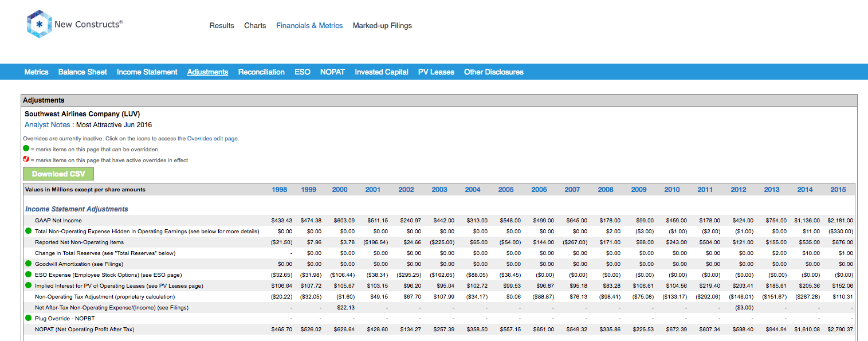Click the ($330.00) hidden expense value
This screenshot has width=868, height=341.
841,231
